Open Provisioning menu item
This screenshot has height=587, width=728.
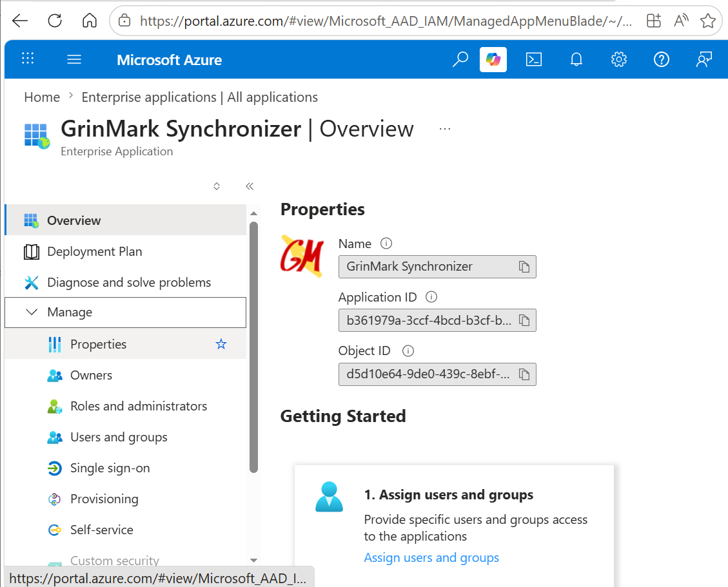(x=125, y=499)
